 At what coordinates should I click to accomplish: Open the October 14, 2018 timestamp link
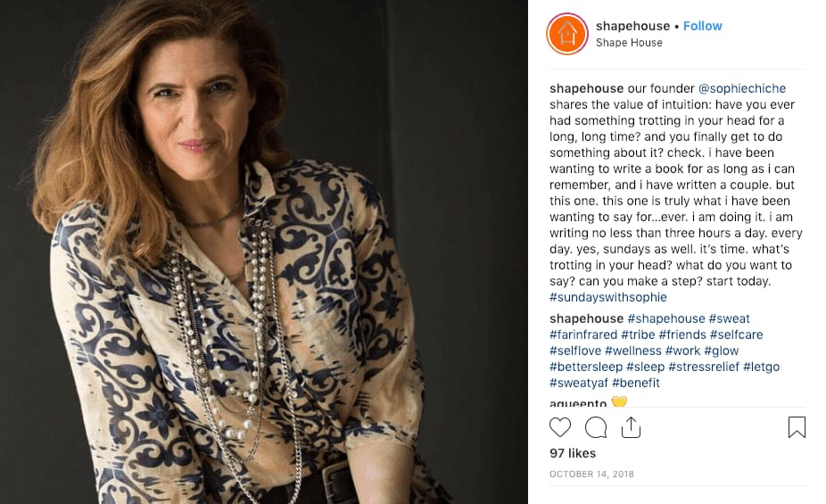[x=591, y=474]
